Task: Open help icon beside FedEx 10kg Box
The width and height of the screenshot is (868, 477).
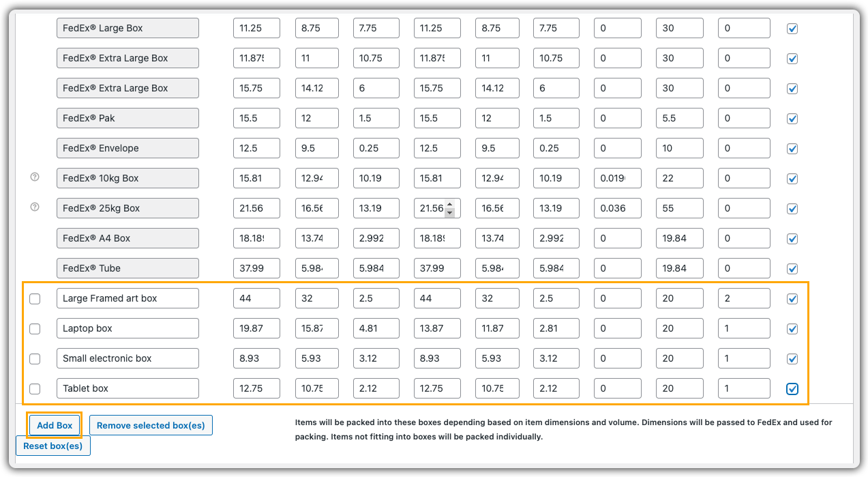Action: (x=35, y=177)
